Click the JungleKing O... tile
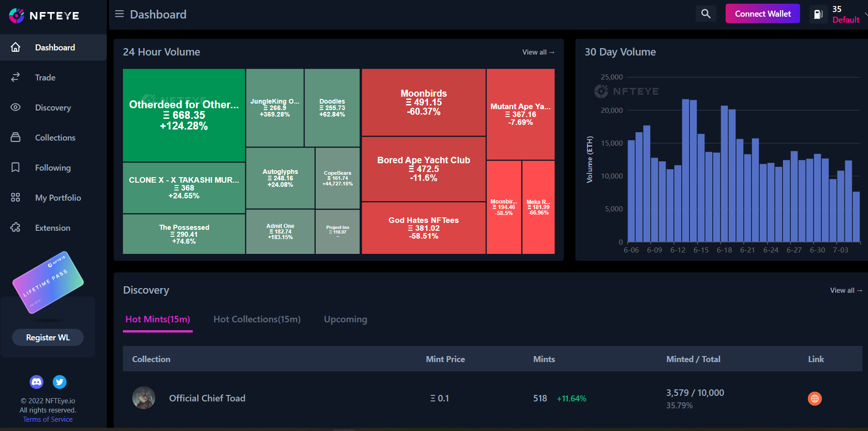The image size is (868, 431). pos(275,108)
